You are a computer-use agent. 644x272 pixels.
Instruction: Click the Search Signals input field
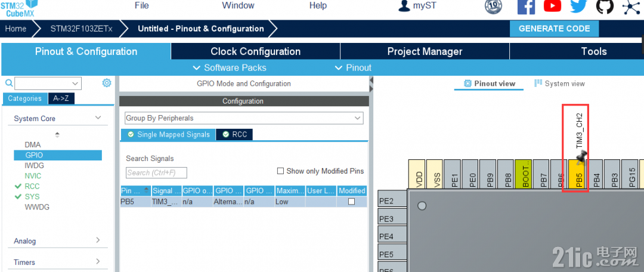156,172
